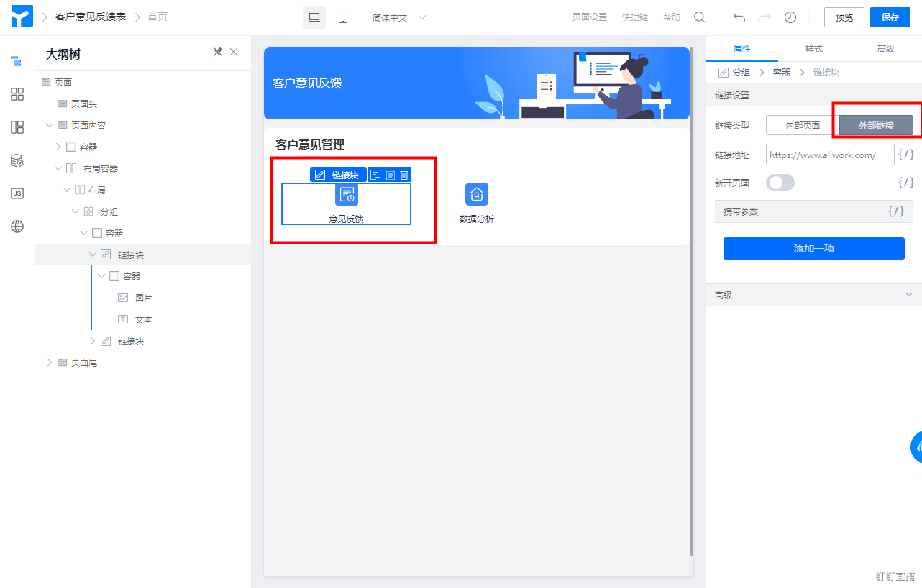Expand the 页面尾 tree node

[x=50, y=362]
